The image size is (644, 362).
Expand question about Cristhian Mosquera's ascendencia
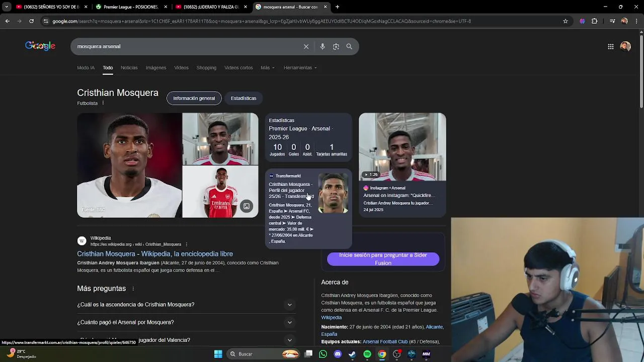[186, 305]
